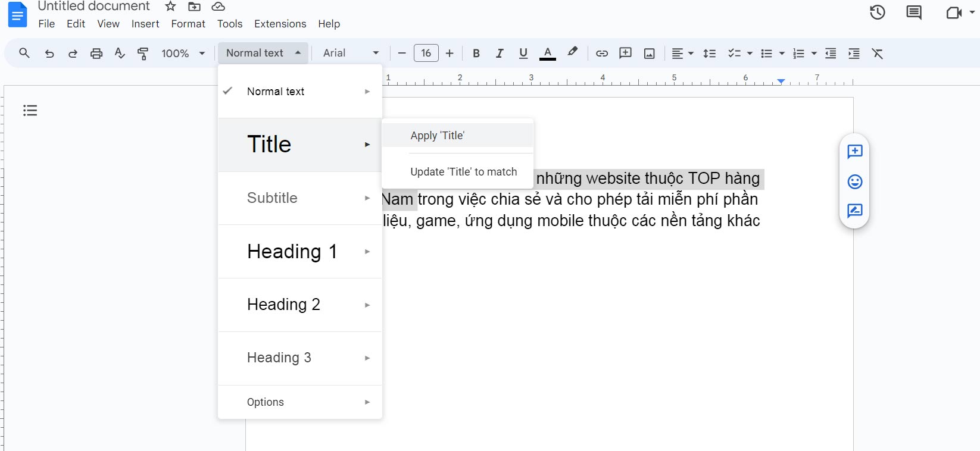
Task: Select the Heading 1 style
Action: point(300,252)
